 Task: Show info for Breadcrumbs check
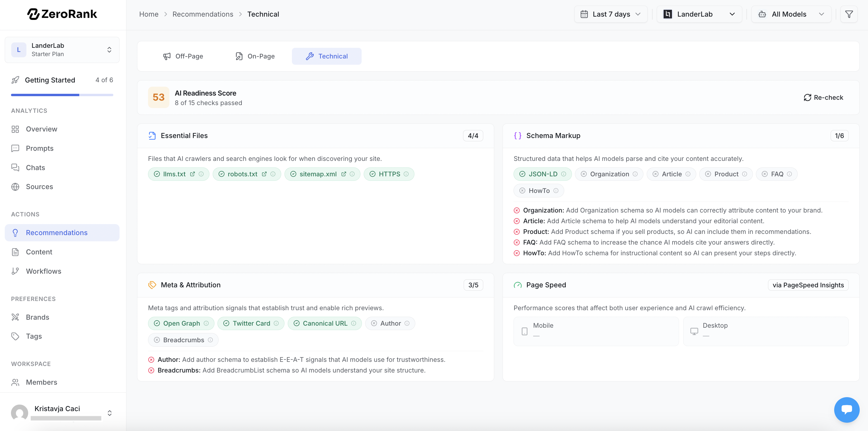(x=210, y=340)
